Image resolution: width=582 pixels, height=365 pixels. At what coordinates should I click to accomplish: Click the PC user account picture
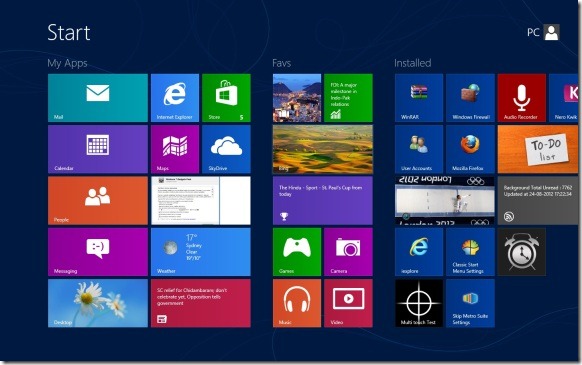[552, 32]
